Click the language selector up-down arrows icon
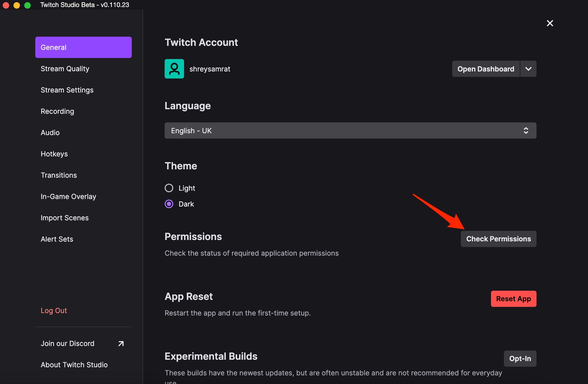The height and width of the screenshot is (384, 588). [526, 131]
